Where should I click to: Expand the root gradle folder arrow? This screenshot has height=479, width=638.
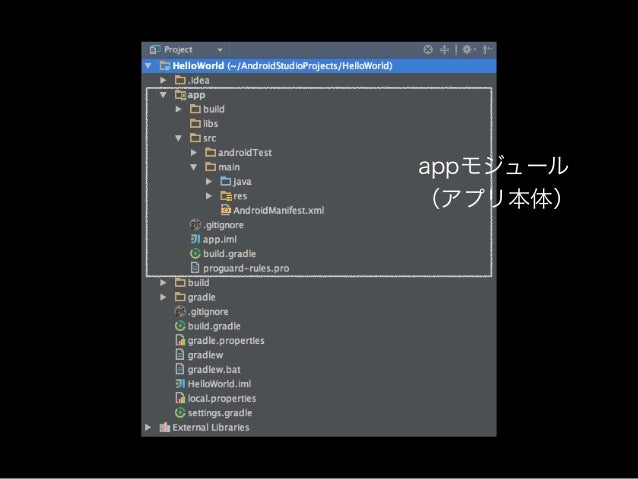pos(163,297)
